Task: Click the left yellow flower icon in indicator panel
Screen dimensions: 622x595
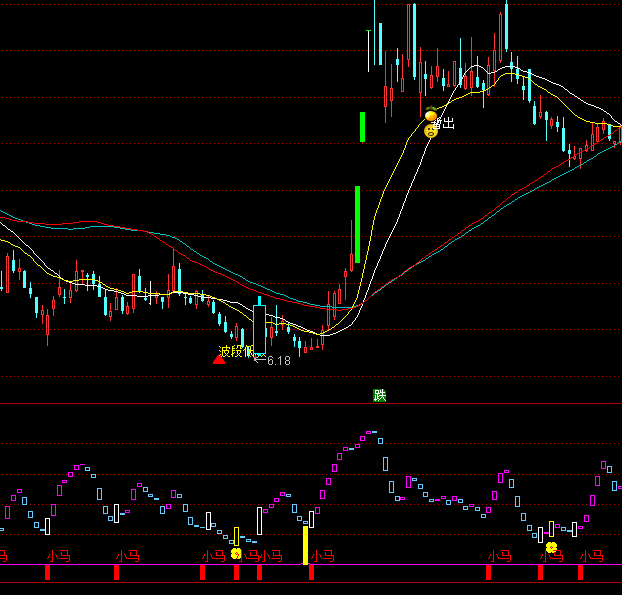Action: pyautogui.click(x=236, y=553)
